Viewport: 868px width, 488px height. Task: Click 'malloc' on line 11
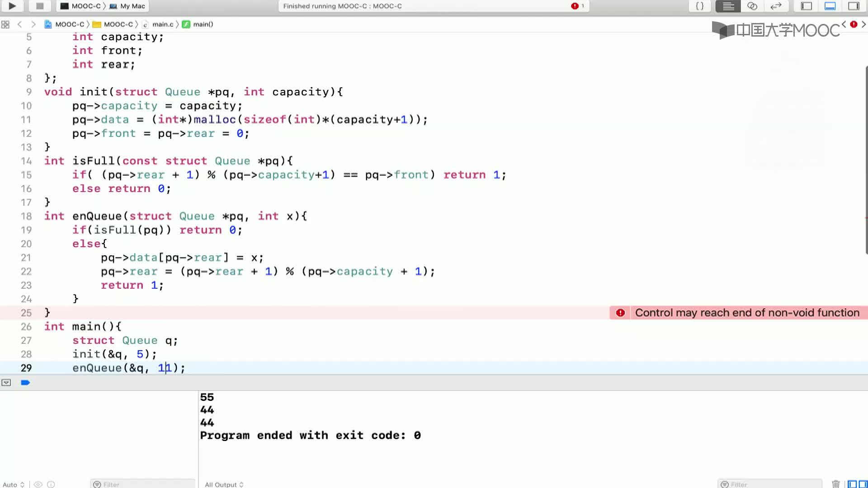pos(215,119)
